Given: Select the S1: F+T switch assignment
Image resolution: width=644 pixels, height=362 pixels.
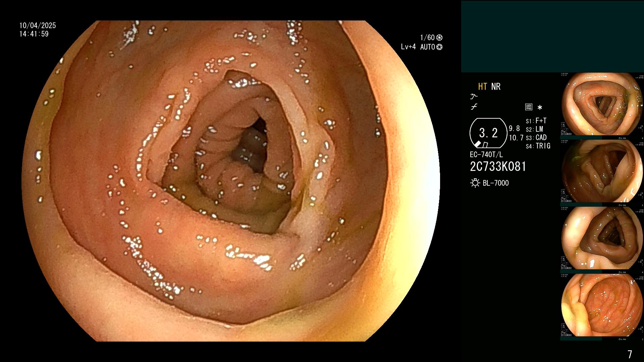Looking at the screenshot, I should pyautogui.click(x=536, y=121).
